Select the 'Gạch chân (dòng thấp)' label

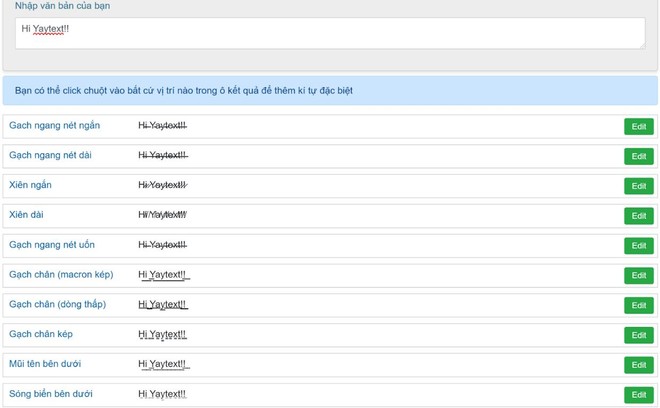(x=58, y=304)
